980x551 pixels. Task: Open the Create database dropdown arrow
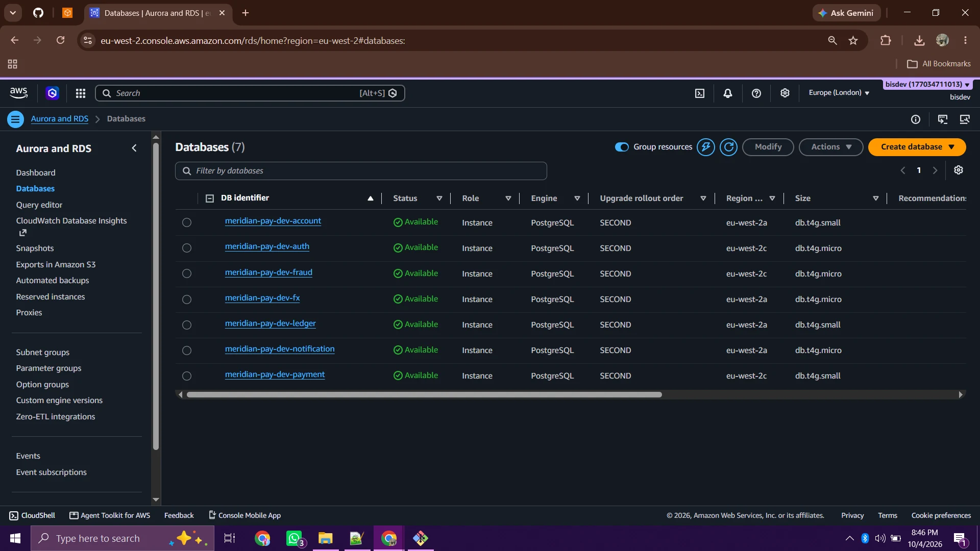951,147
